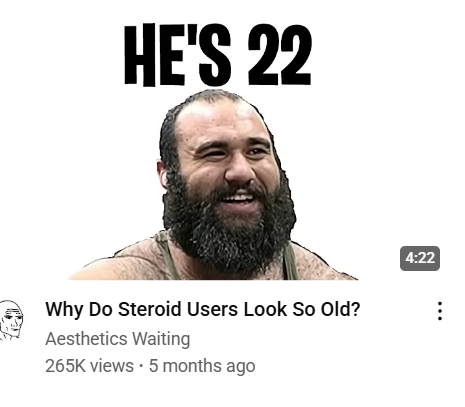Open the three-dot video options menu
The image size is (465, 407).
(x=440, y=311)
